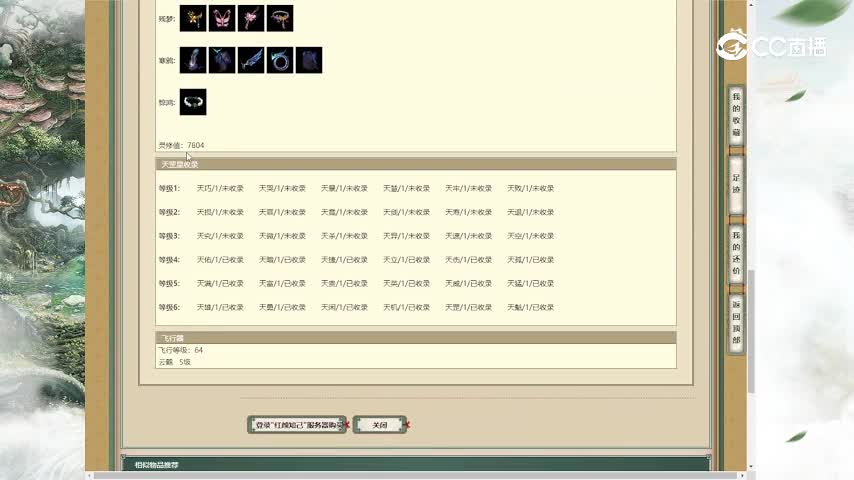This screenshot has width=854, height=480.
Task: Click the 相似物品推荐 header
Action: (416, 465)
